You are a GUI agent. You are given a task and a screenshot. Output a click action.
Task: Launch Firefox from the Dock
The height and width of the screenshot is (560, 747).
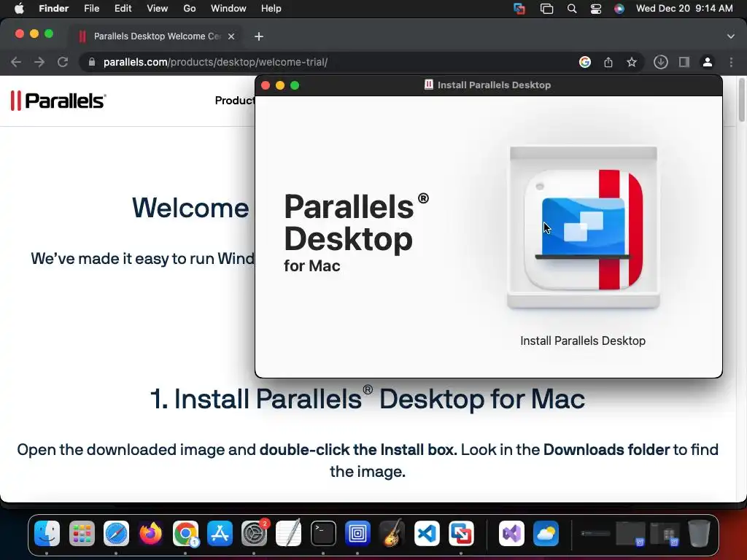click(150, 533)
